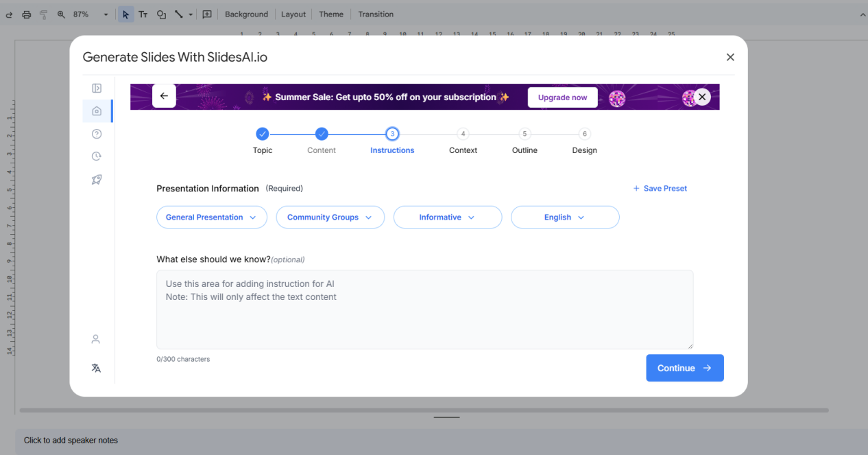Dismiss the Summer Sale banner
The height and width of the screenshot is (455, 868).
pos(702,97)
